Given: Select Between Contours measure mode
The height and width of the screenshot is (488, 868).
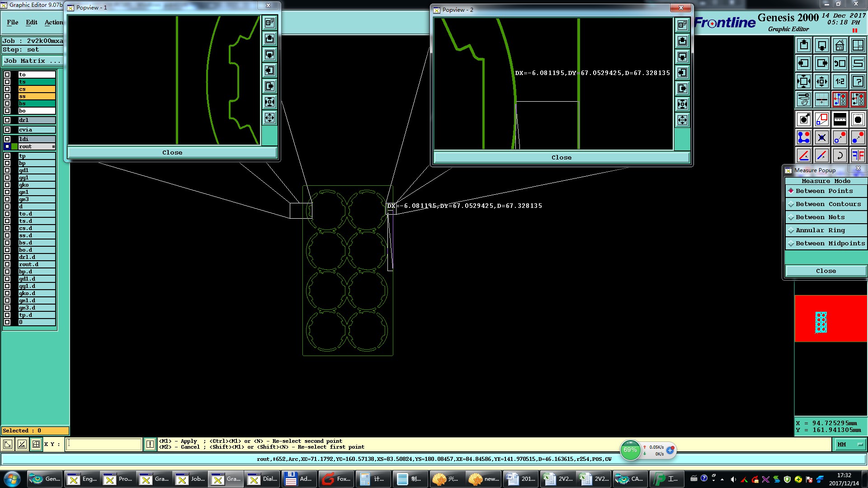Looking at the screenshot, I should click(826, 204).
